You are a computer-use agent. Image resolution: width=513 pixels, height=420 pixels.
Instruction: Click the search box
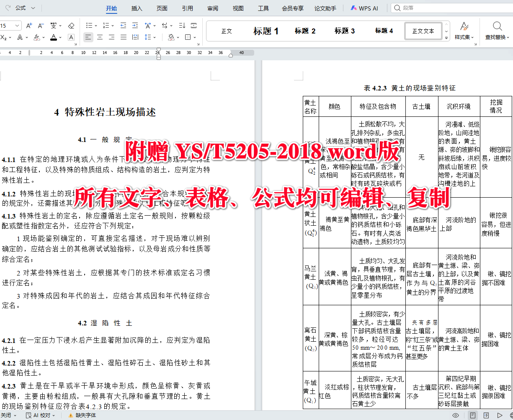click(x=452, y=8)
